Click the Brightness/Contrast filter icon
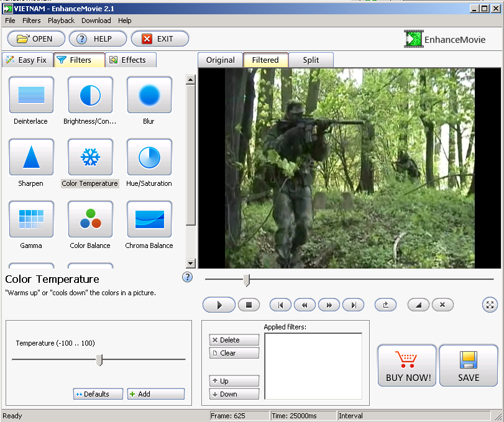The image size is (504, 422). coord(90,95)
